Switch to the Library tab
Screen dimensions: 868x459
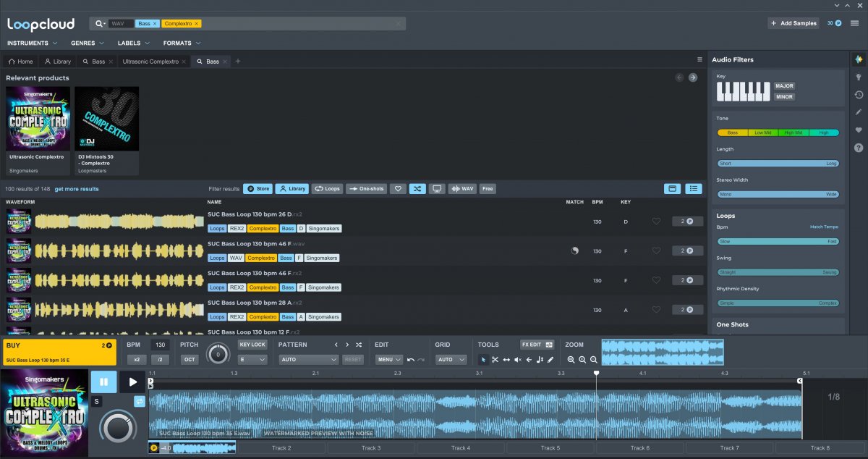pyautogui.click(x=58, y=62)
